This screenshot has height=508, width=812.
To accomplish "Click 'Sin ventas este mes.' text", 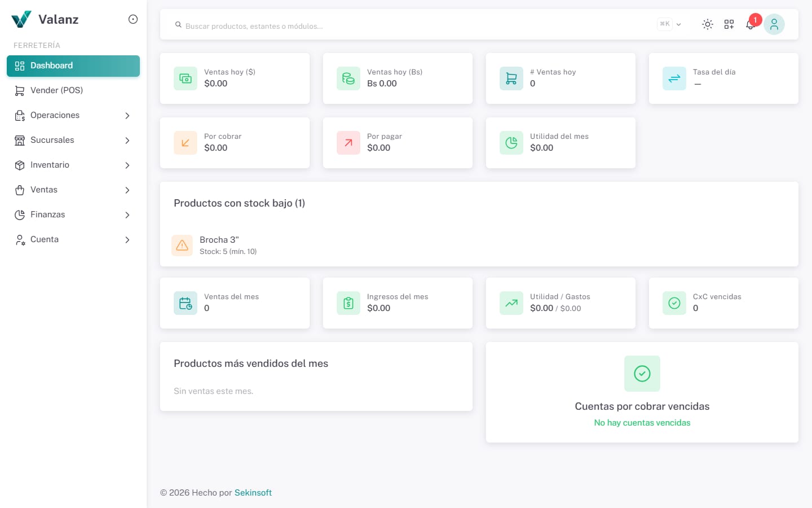I will [x=214, y=391].
